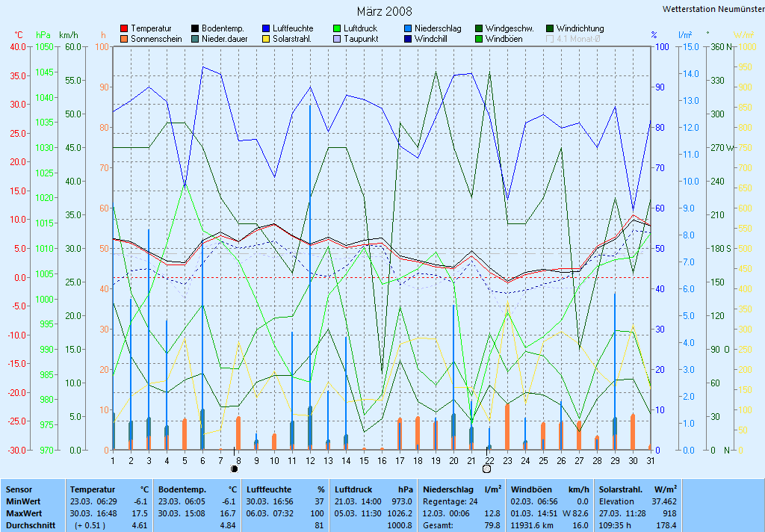Click the Bodentemp. column header in table

[x=182, y=489]
